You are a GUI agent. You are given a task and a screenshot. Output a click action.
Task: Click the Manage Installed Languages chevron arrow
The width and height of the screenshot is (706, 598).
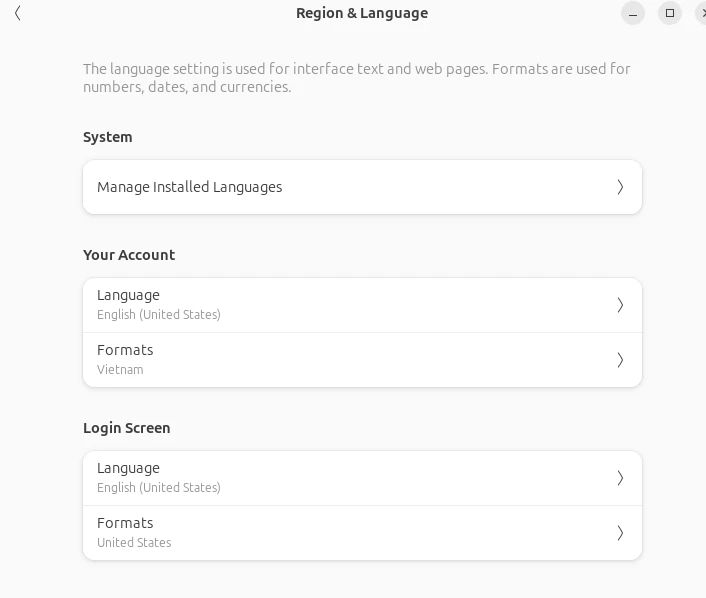coord(620,187)
